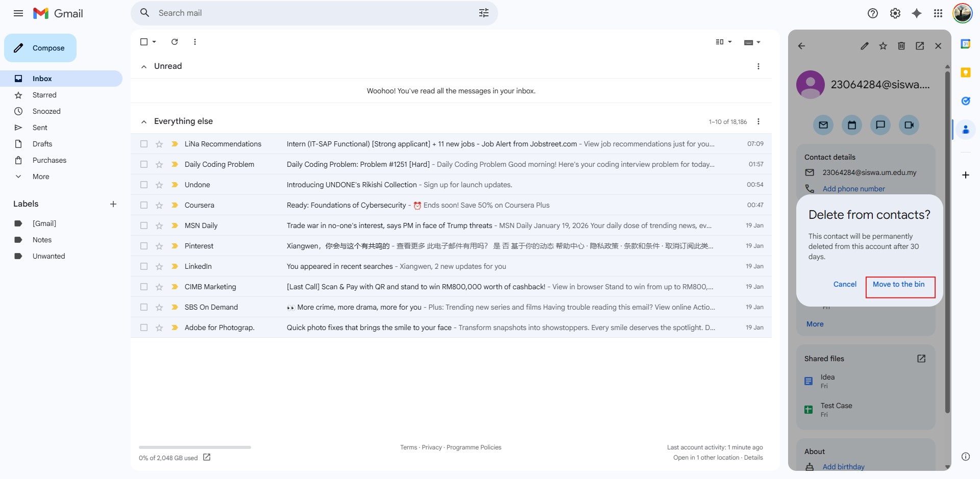
Task: Open the Starred folder
Action: pyautogui.click(x=44, y=95)
